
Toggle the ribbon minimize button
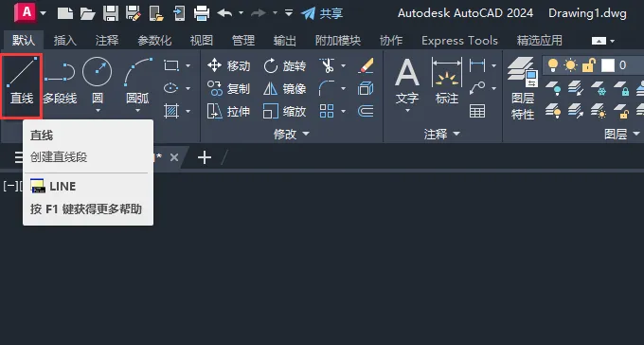[x=599, y=41]
